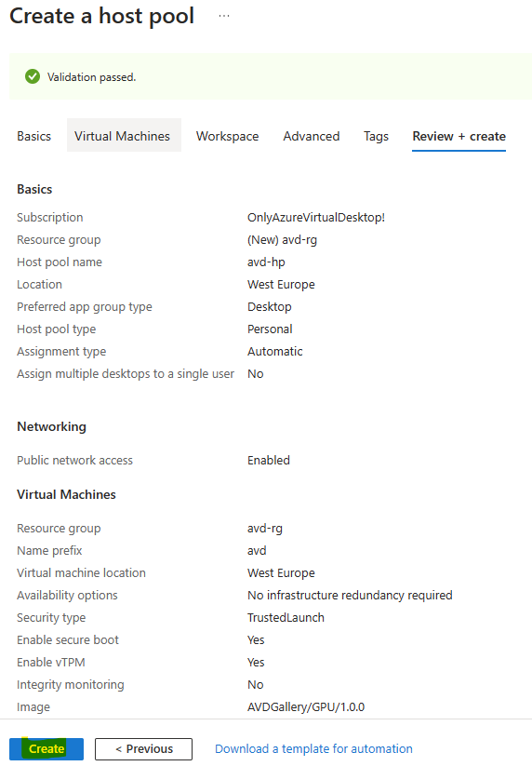
Task: Click the Create a host pool title
Action: click(101, 16)
